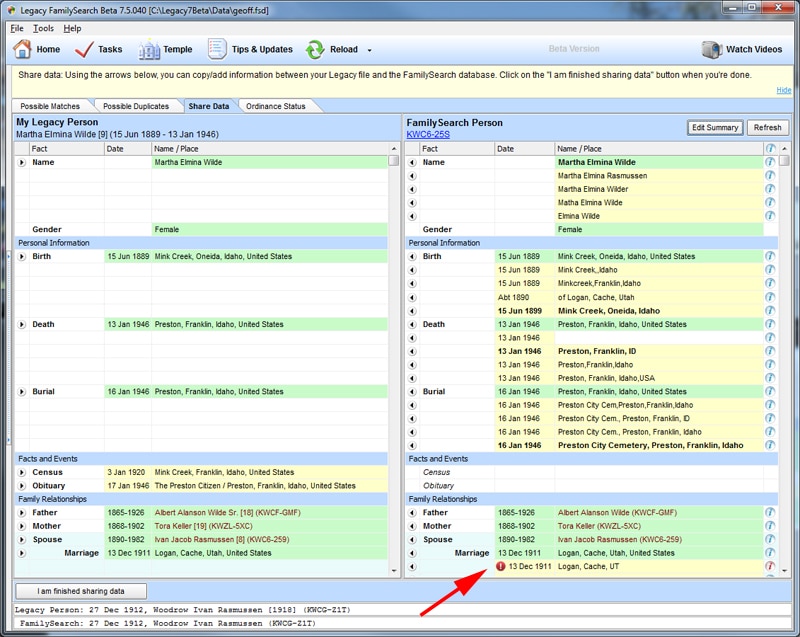The height and width of the screenshot is (637, 800).
Task: Click Legacy panel scrollbar up arrow
Action: (393, 149)
